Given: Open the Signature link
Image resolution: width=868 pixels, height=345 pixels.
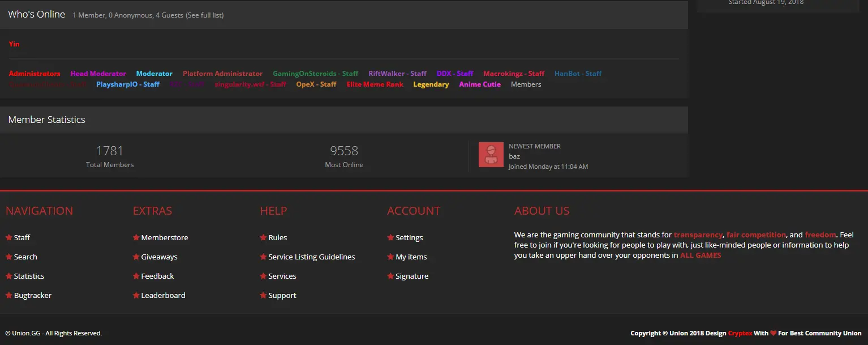Looking at the screenshot, I should click(412, 276).
